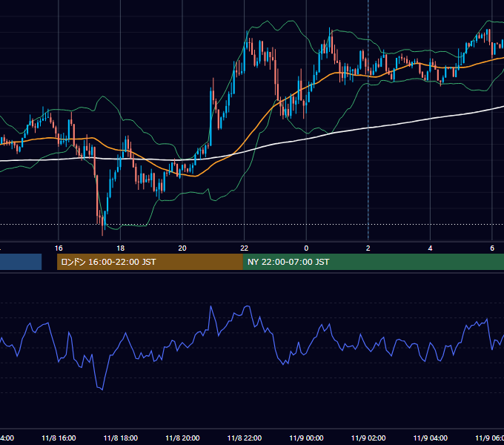
Task: Click the blue session bar left of ロンドン
Action: pyautogui.click(x=21, y=262)
